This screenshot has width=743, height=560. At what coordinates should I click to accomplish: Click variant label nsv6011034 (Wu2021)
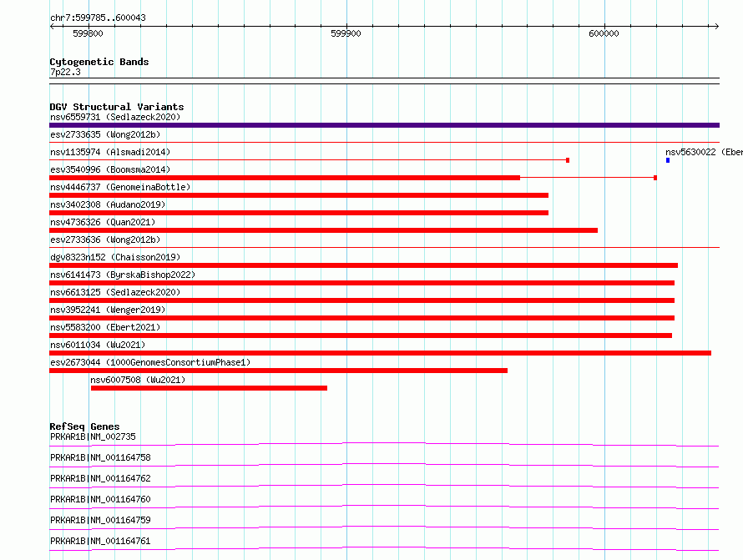coord(98,345)
